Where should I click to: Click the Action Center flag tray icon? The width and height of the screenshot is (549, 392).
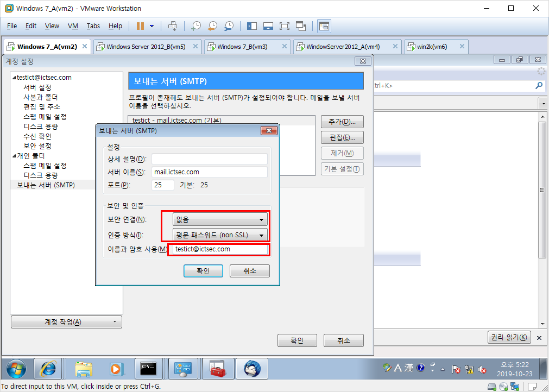pyautogui.click(x=456, y=369)
